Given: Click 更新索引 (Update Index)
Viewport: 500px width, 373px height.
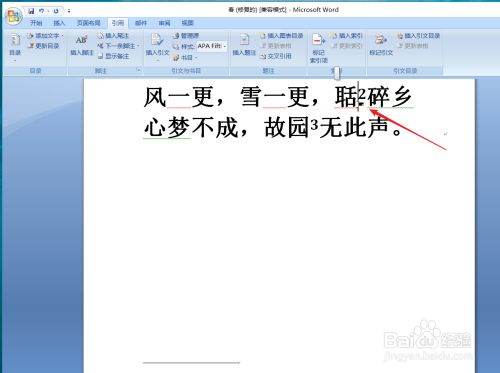Looking at the screenshot, I should tap(347, 46).
